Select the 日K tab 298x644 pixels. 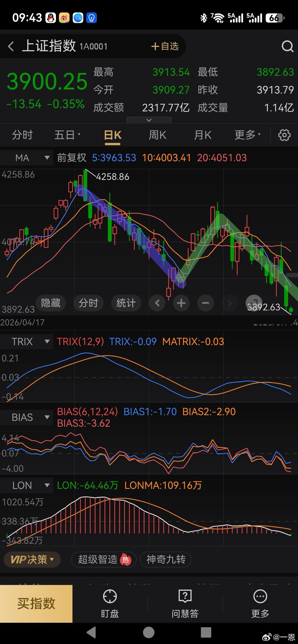point(113,135)
